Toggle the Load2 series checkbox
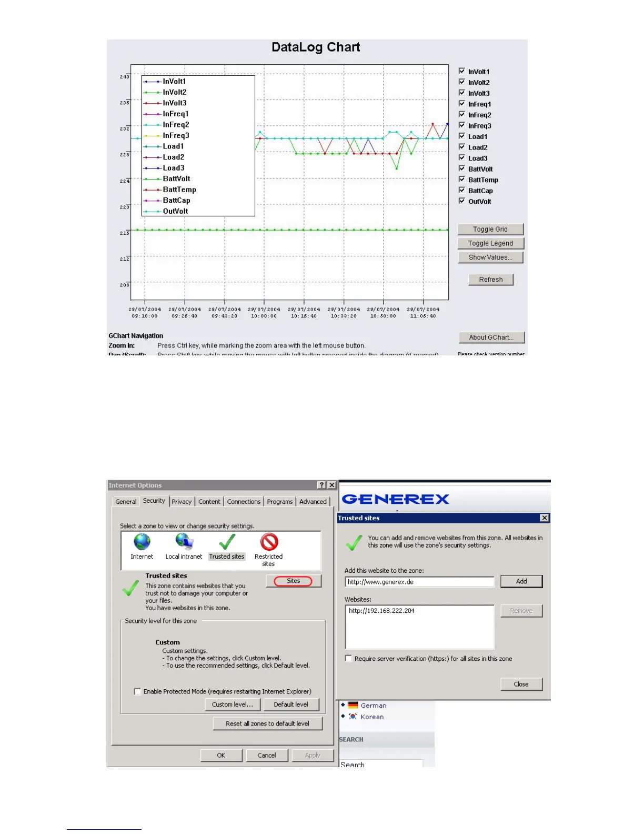The width and height of the screenshot is (644, 834). coord(462,147)
